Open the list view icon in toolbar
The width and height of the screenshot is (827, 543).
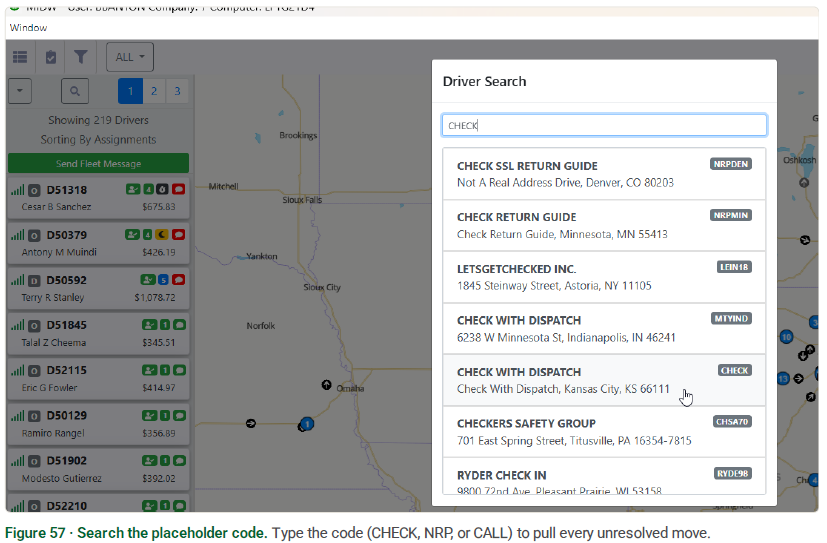[x=20, y=57]
